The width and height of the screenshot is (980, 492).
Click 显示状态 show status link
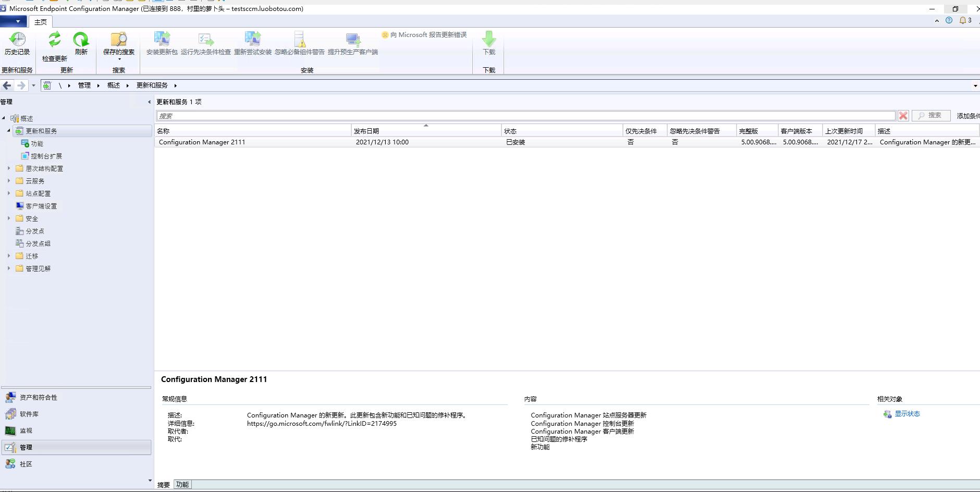907,414
